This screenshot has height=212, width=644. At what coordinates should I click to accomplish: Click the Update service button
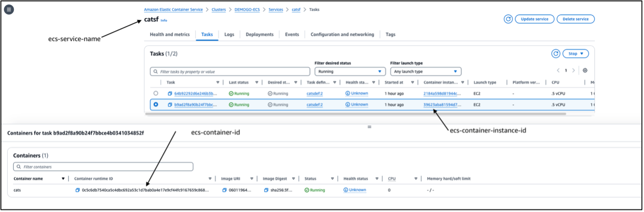[x=535, y=19]
